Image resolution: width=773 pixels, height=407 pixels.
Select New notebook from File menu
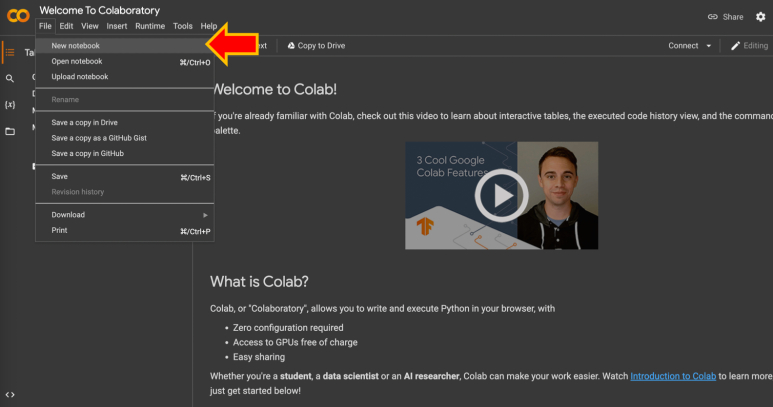[x=76, y=46]
